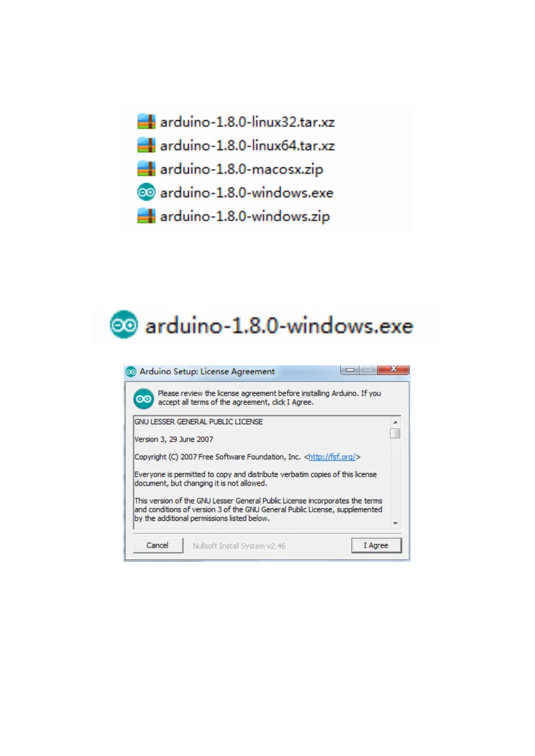Select the arduino-1.8.0-windows.zip file name
Viewport: 535px width, 756px height.
245,216
